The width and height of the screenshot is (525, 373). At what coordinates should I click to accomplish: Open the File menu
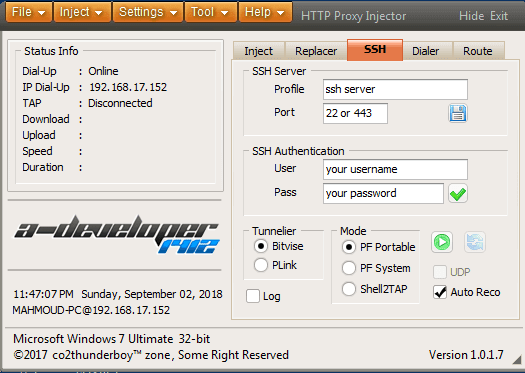(29, 12)
